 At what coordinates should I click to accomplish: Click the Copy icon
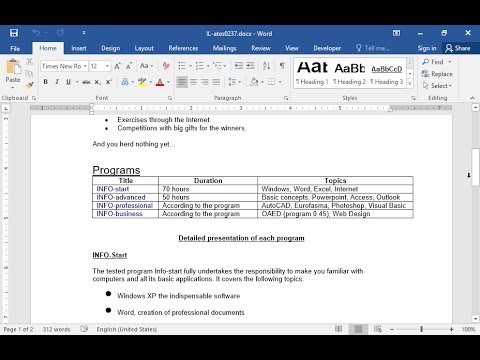[x=29, y=73]
